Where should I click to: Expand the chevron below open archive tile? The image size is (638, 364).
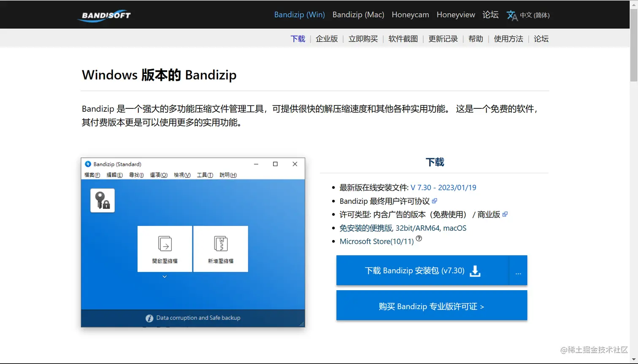pyautogui.click(x=165, y=277)
